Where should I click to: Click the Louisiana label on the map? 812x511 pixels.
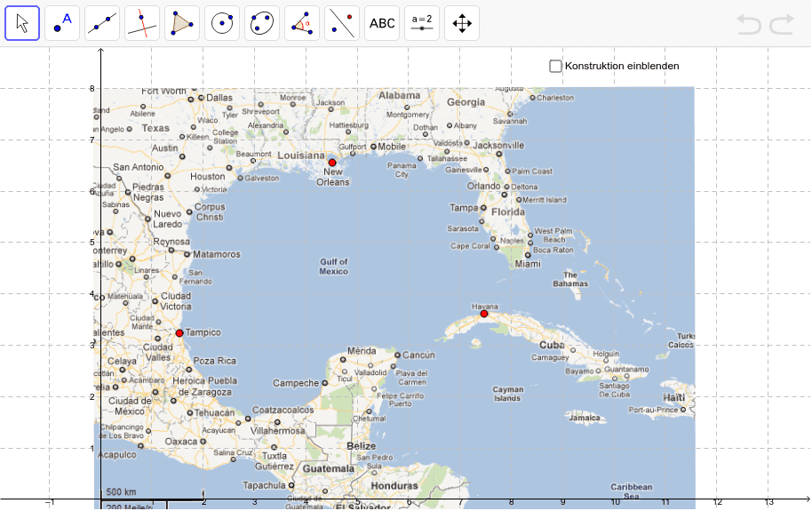pyautogui.click(x=301, y=156)
